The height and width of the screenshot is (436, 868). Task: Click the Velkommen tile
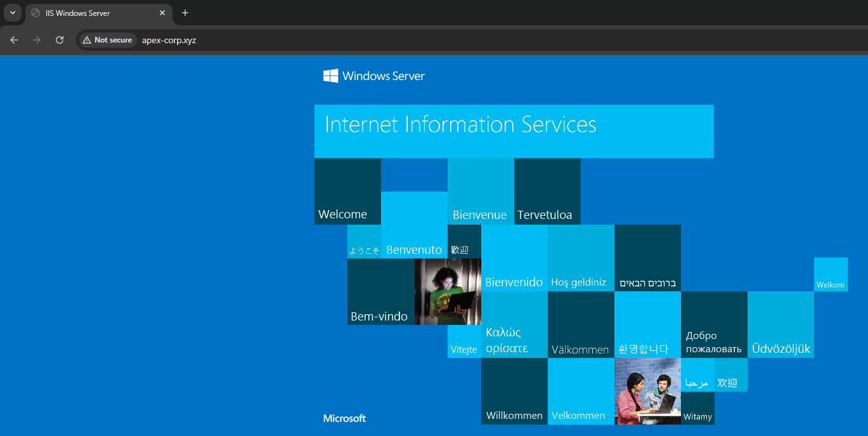click(x=581, y=391)
